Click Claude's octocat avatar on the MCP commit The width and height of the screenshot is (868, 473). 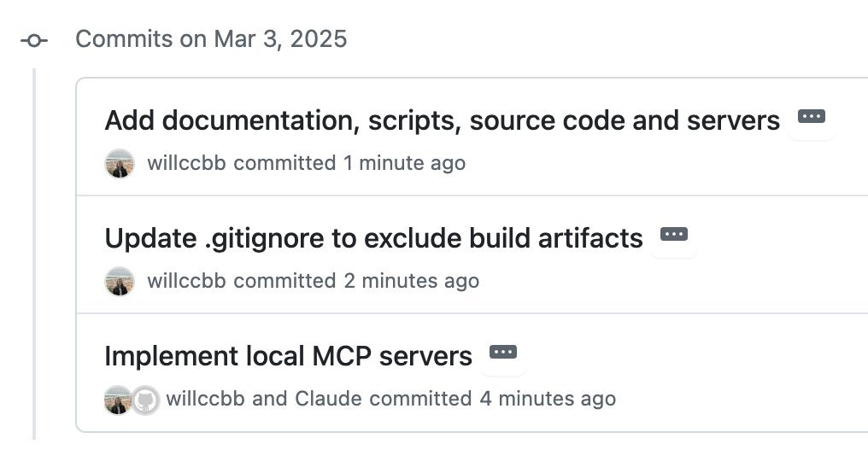pos(145,400)
